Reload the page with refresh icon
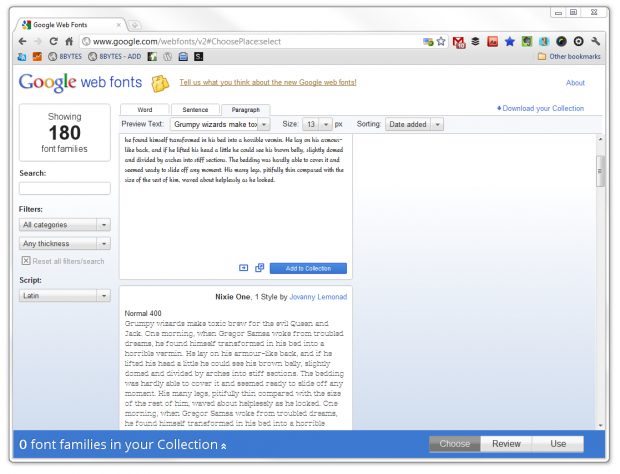Screen dimensions: 620x474 coord(53,41)
